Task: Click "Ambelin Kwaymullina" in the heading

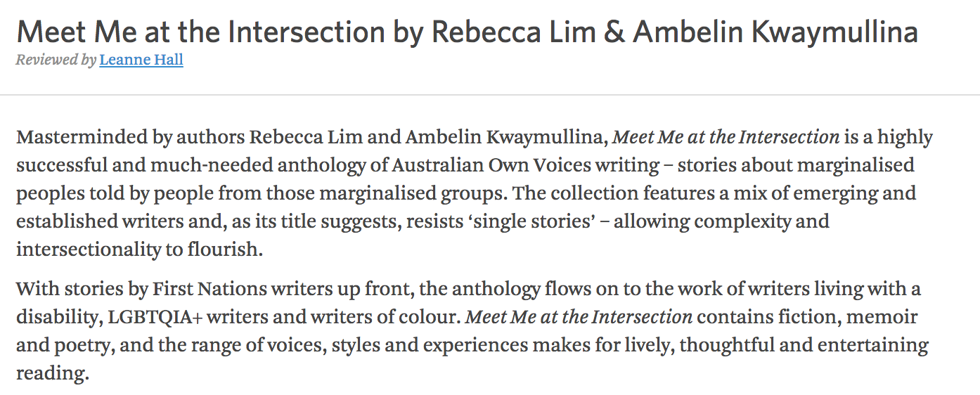Action: click(775, 32)
